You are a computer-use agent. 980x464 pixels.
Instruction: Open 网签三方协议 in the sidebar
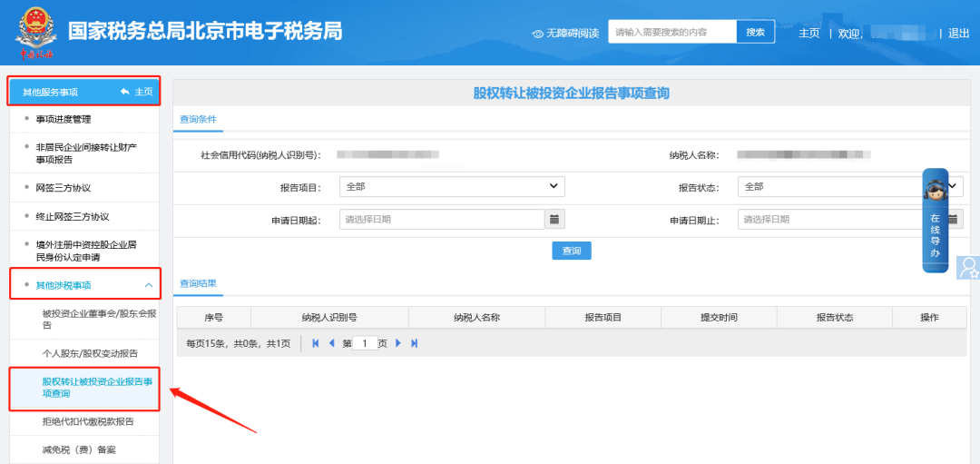pos(64,188)
